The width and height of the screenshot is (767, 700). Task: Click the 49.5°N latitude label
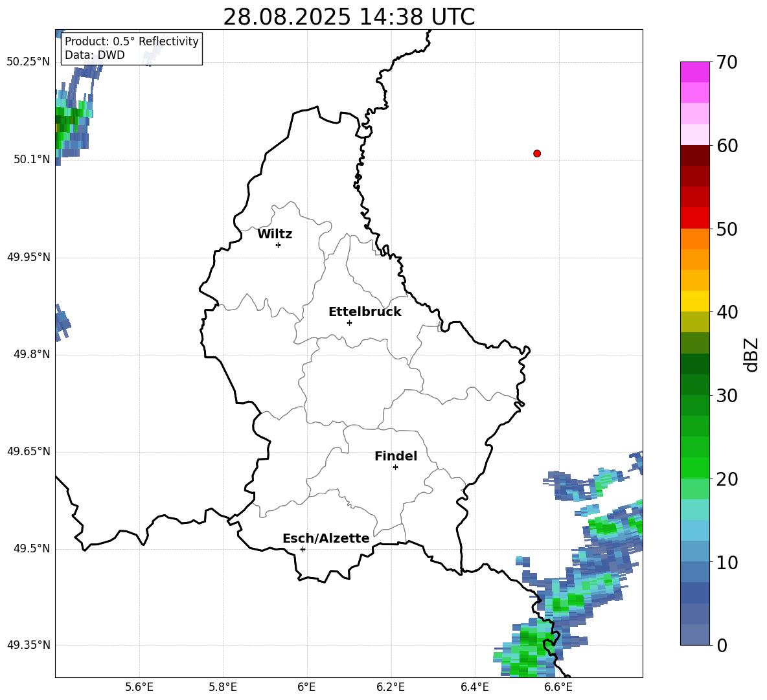coord(32,548)
